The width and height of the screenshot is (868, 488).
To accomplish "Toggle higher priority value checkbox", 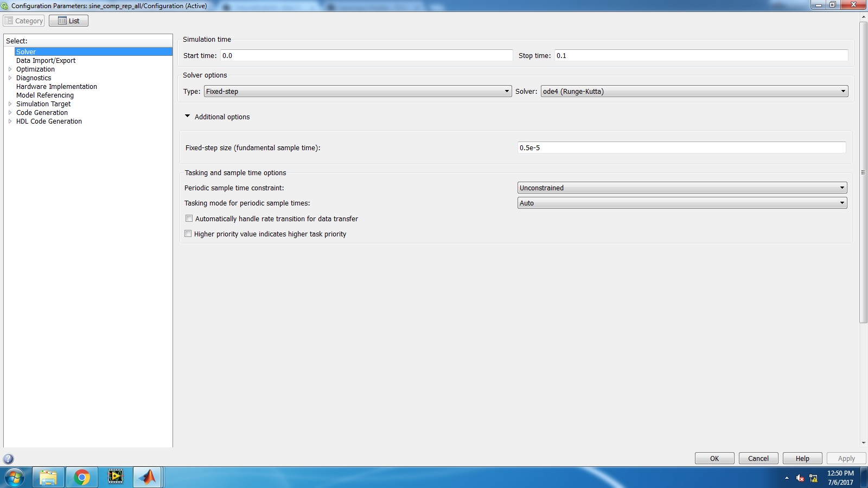I will click(x=188, y=234).
